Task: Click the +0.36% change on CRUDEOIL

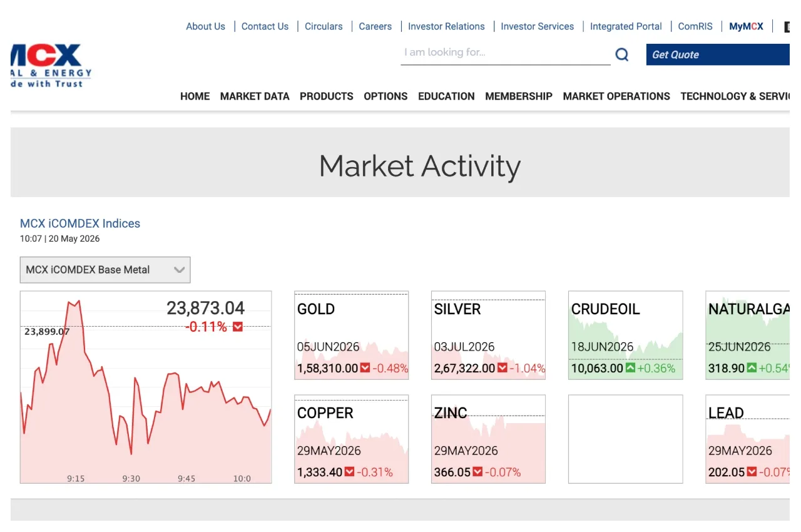Action: click(x=656, y=368)
